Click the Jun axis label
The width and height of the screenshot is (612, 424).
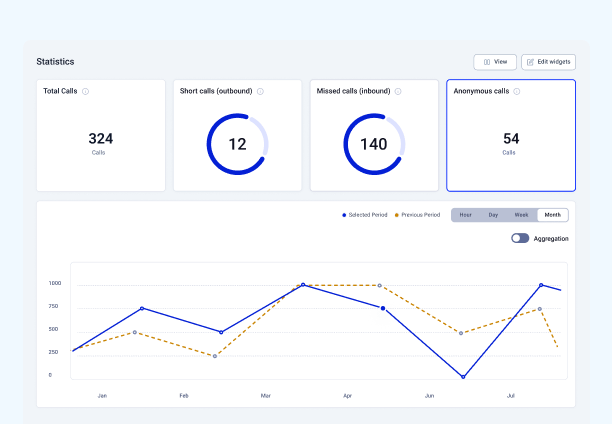[x=429, y=396]
